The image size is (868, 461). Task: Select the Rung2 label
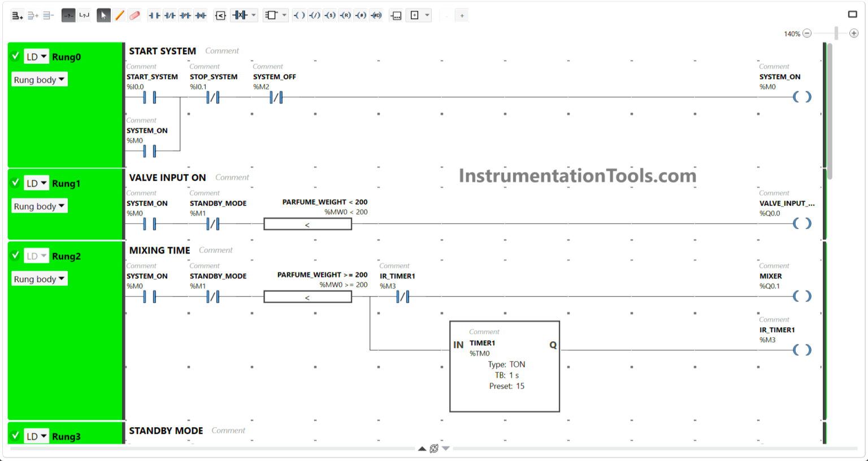(67, 256)
